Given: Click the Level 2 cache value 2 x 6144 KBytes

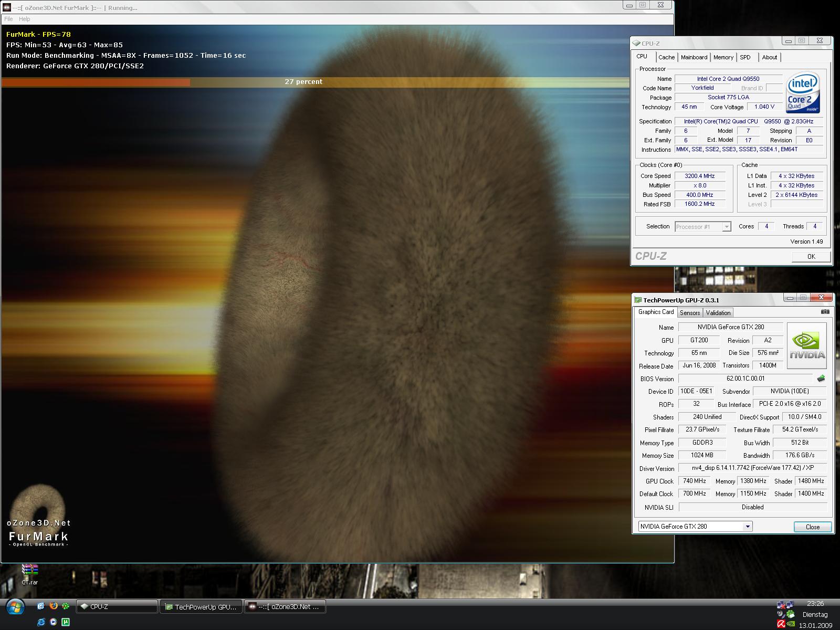Looking at the screenshot, I should [796, 195].
